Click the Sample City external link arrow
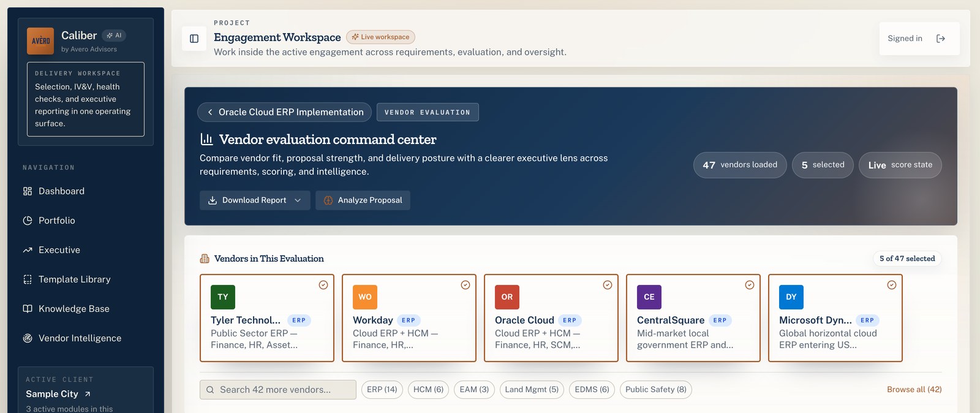980x413 pixels. point(88,394)
